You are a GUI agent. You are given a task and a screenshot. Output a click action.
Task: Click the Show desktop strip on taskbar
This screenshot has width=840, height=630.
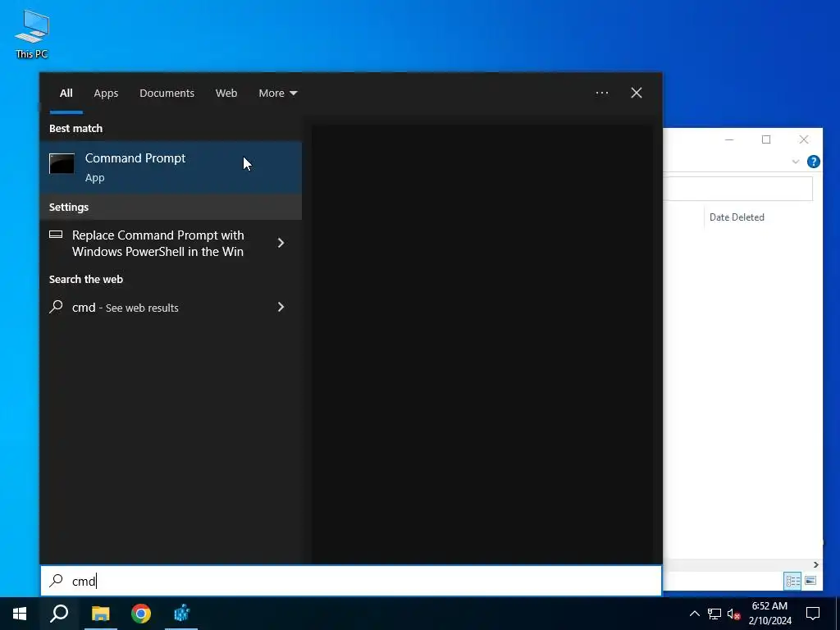click(x=838, y=614)
